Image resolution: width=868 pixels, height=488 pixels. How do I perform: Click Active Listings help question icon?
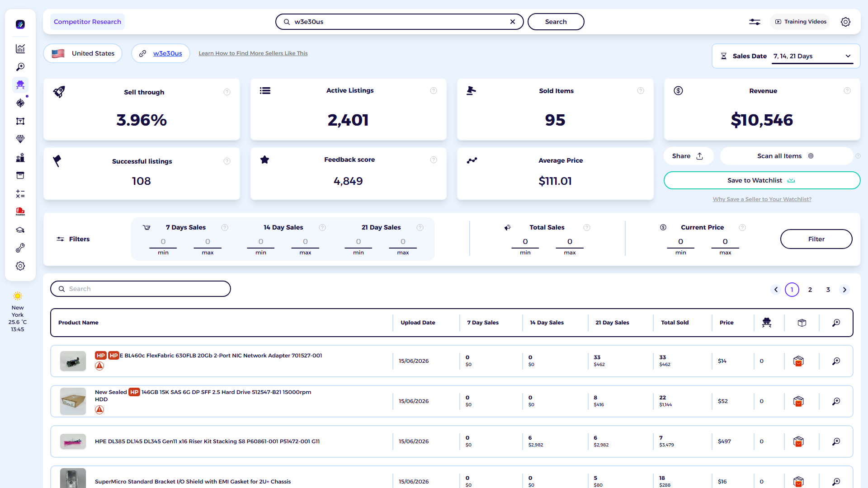pos(434,91)
